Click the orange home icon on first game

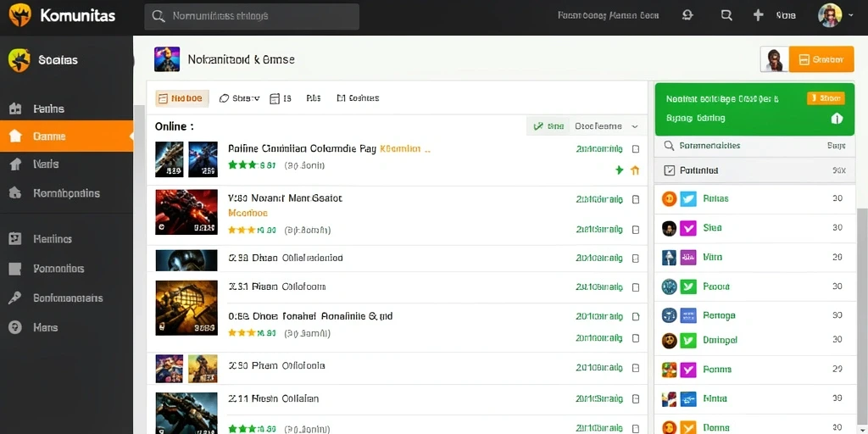tap(635, 170)
